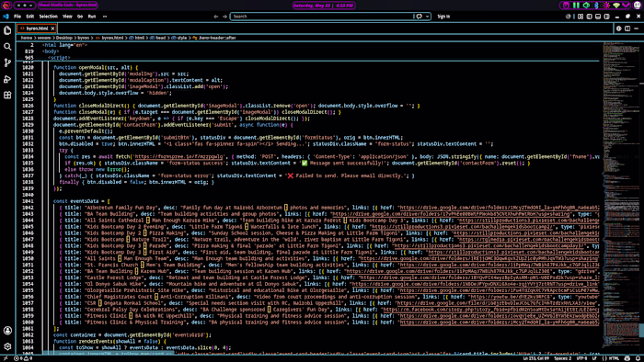Click the LF end-of-line status entry
This screenshot has width=644, height=362.
pyautogui.click(x=594, y=358)
